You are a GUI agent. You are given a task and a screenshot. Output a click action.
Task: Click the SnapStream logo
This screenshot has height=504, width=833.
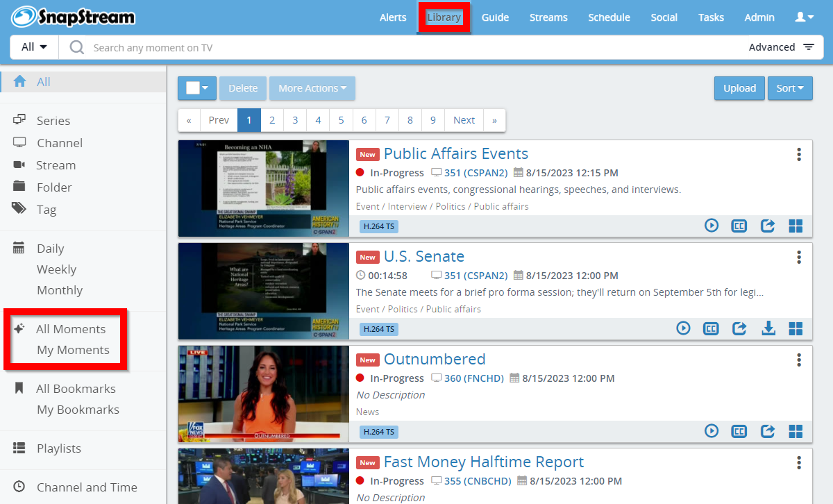(73, 17)
